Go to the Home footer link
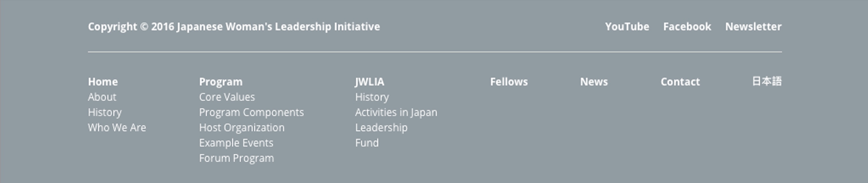The height and width of the screenshot is (183, 868). pos(103,81)
